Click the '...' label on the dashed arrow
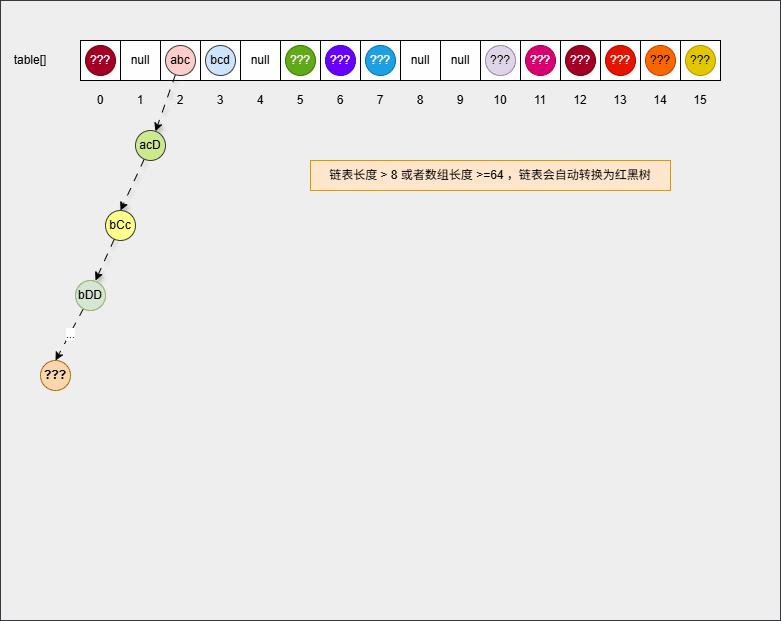 click(70, 334)
